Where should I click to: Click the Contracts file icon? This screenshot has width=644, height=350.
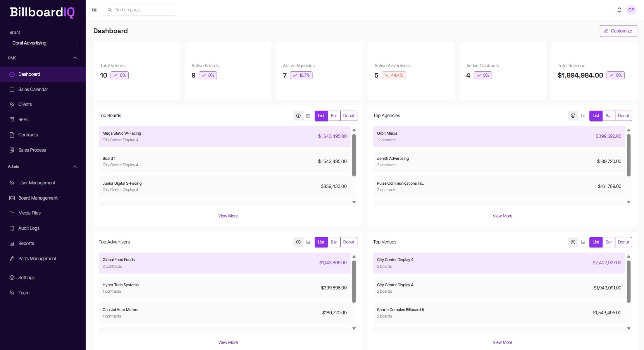(x=12, y=135)
